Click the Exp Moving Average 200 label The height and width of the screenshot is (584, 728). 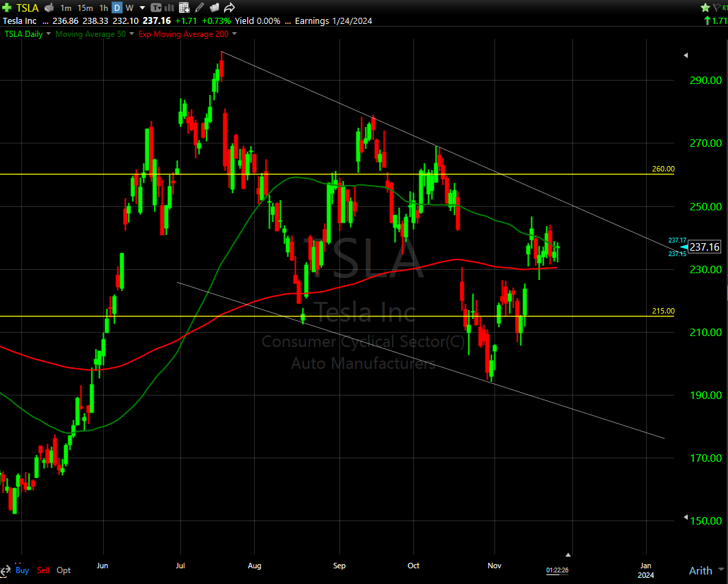(184, 34)
